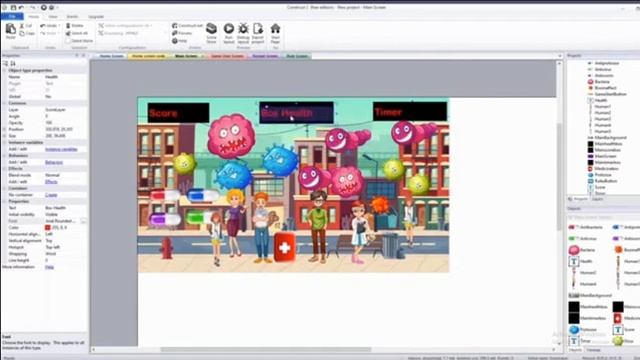Viewport: 640px width, 360px height.
Task: Switch to the Home ribbon tab
Action: click(x=34, y=17)
